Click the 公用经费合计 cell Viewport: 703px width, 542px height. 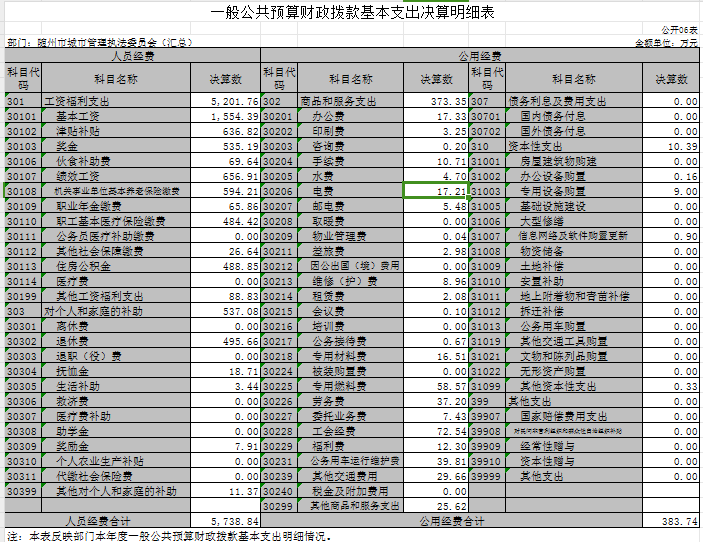451,521
